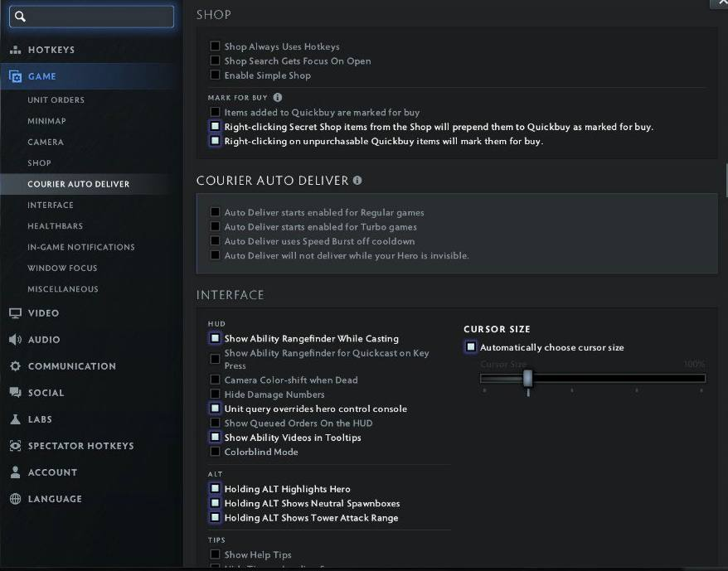Open the Account settings section
The image size is (728, 571).
[x=51, y=472]
